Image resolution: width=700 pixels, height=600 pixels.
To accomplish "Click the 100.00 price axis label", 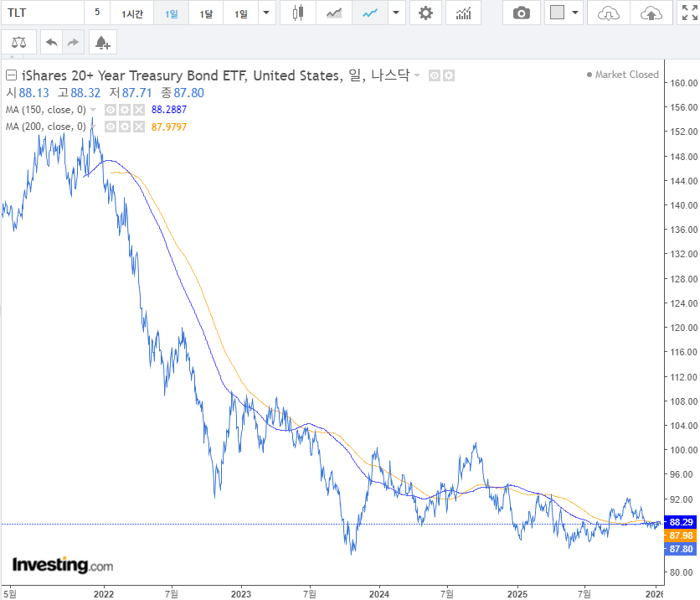I will click(683, 450).
